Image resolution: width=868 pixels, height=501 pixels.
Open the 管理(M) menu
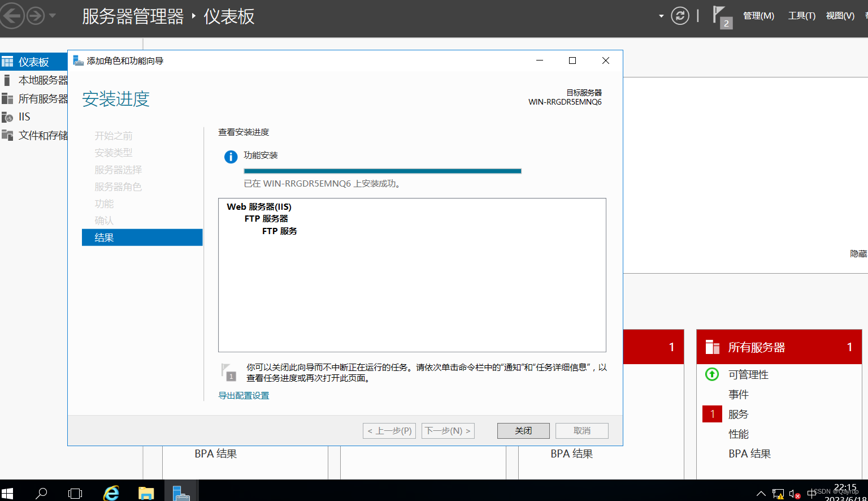click(758, 16)
